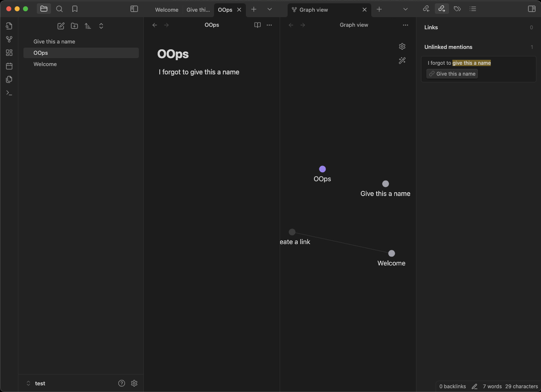Create a new canvas from the ribbon
The width and height of the screenshot is (541, 392).
click(9, 53)
